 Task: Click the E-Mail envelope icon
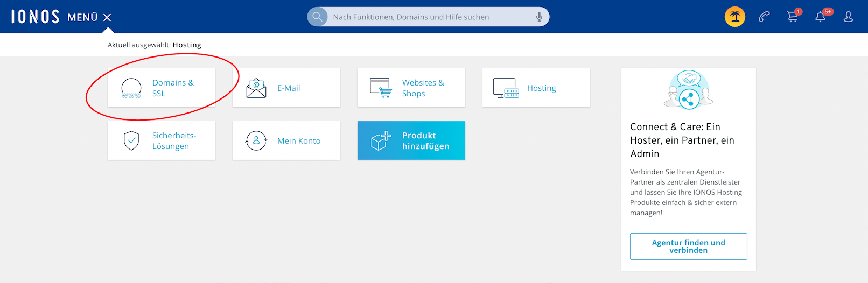click(256, 88)
